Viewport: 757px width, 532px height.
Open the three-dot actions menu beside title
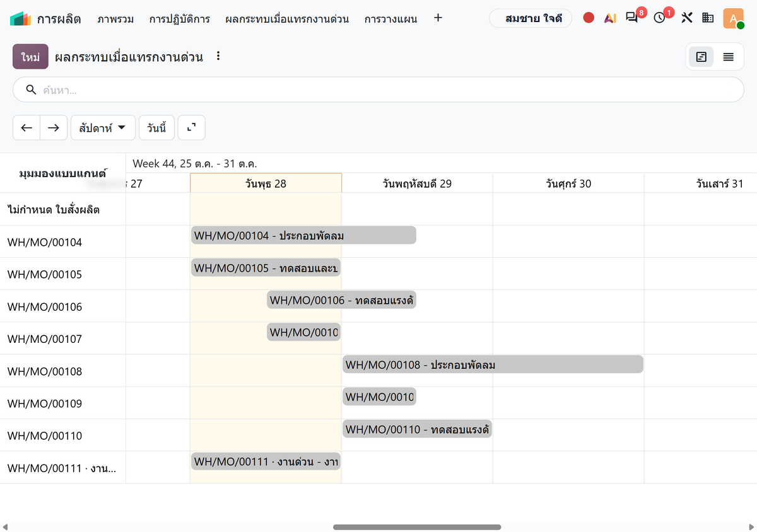[x=218, y=56]
